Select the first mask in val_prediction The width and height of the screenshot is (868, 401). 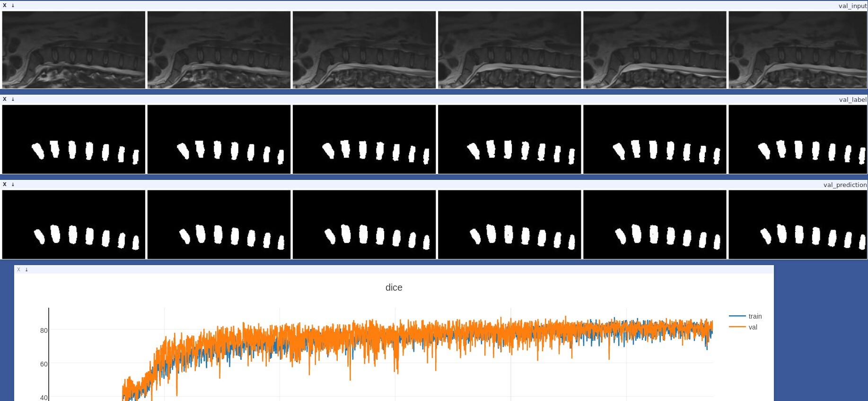click(x=74, y=224)
